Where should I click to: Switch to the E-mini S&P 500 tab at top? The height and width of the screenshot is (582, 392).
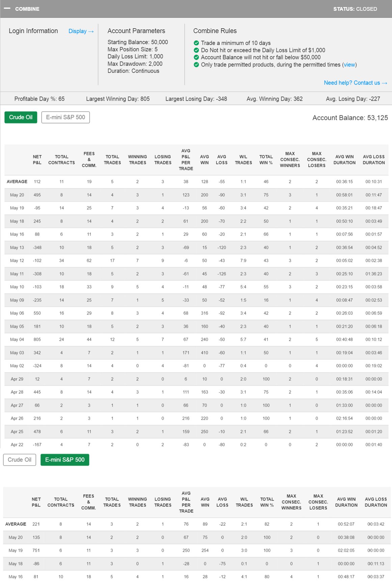click(65, 117)
